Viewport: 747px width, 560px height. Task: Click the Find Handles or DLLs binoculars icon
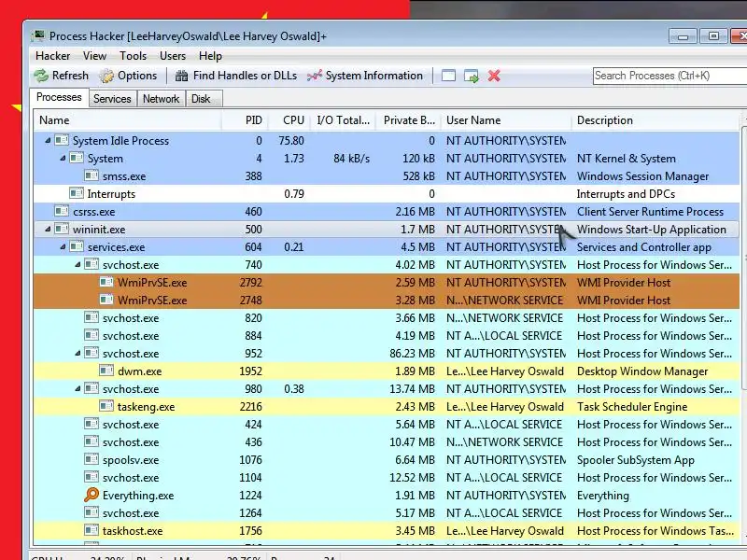[181, 76]
